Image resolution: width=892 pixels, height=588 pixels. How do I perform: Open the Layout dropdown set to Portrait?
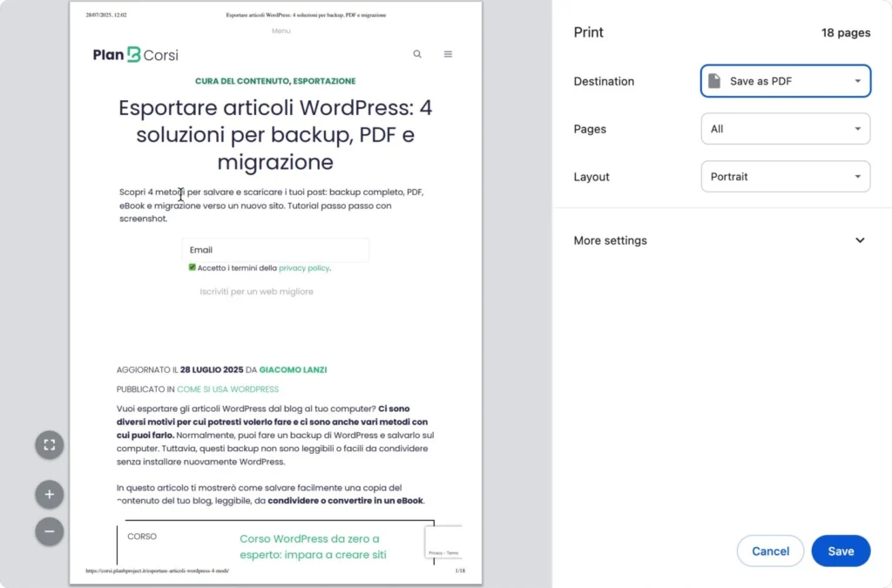pyautogui.click(x=786, y=176)
